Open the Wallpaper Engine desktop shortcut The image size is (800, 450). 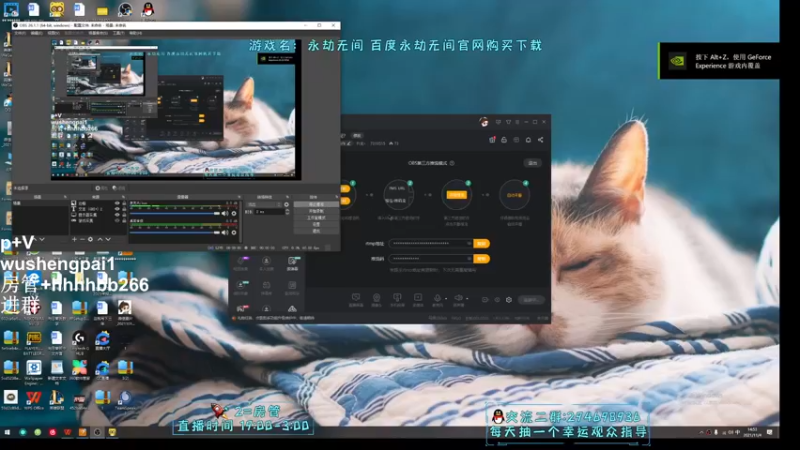click(x=34, y=367)
